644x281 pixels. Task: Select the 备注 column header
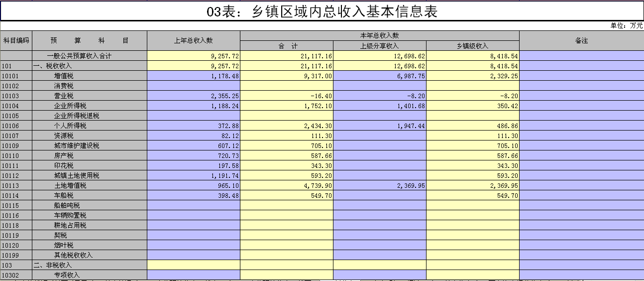[x=581, y=41]
